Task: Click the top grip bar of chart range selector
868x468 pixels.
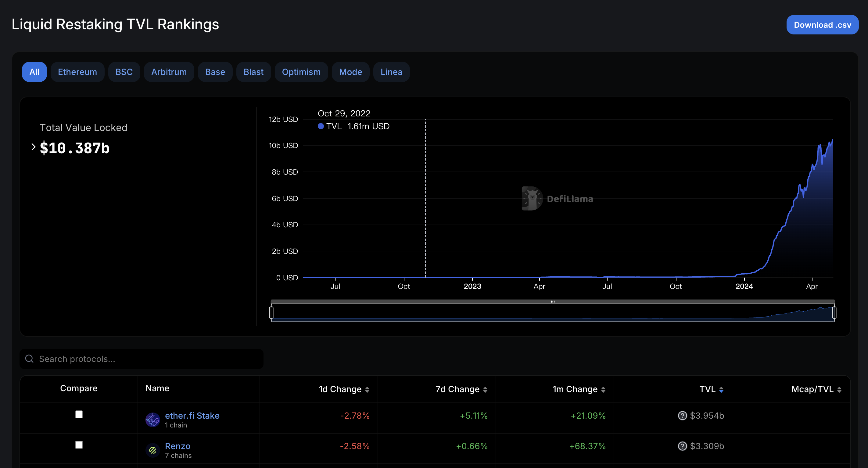Action: click(553, 302)
